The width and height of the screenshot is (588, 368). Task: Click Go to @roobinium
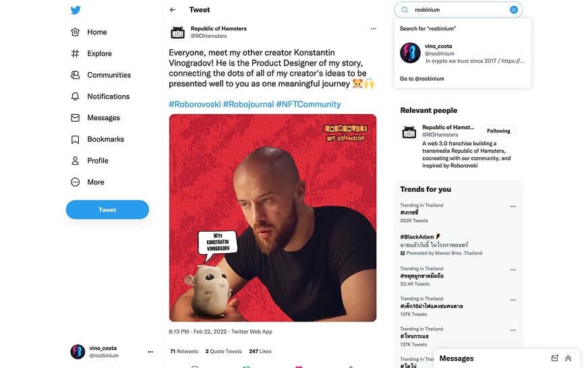click(422, 78)
